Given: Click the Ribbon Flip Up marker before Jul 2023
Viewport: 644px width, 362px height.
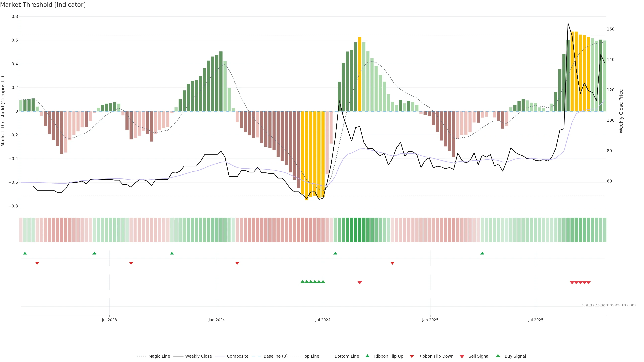Looking at the screenshot, I should pos(94,253).
